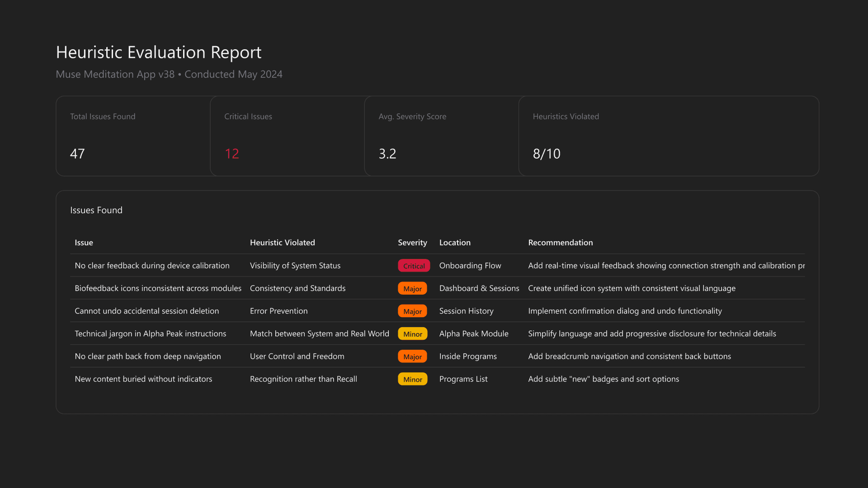Image resolution: width=868 pixels, height=488 pixels.
Task: Click the Issues Found section heading
Action: pyautogui.click(x=96, y=210)
